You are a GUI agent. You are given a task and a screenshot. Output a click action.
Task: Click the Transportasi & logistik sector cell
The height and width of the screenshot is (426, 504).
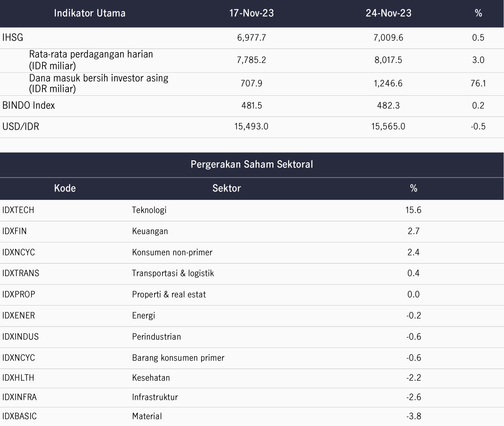click(173, 273)
